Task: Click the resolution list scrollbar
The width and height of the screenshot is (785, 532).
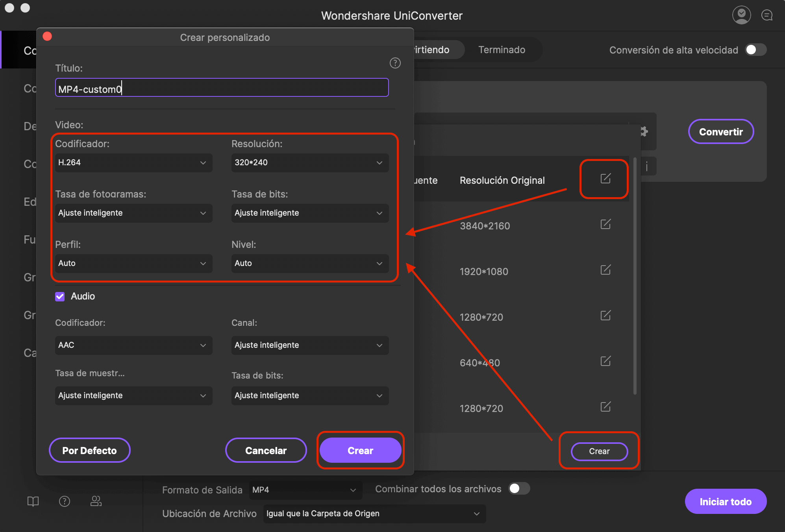Action: pos(635,275)
